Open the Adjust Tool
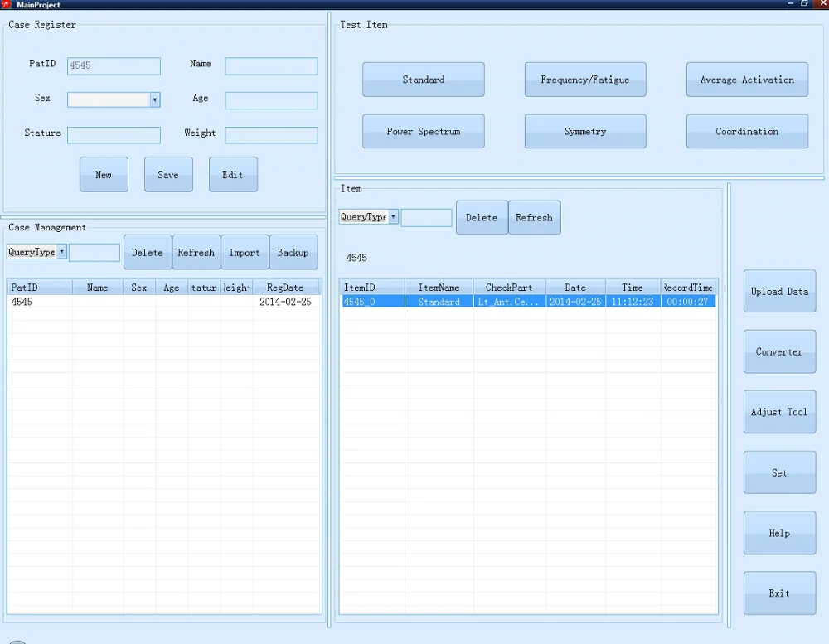The width and height of the screenshot is (829, 644). pos(779,412)
